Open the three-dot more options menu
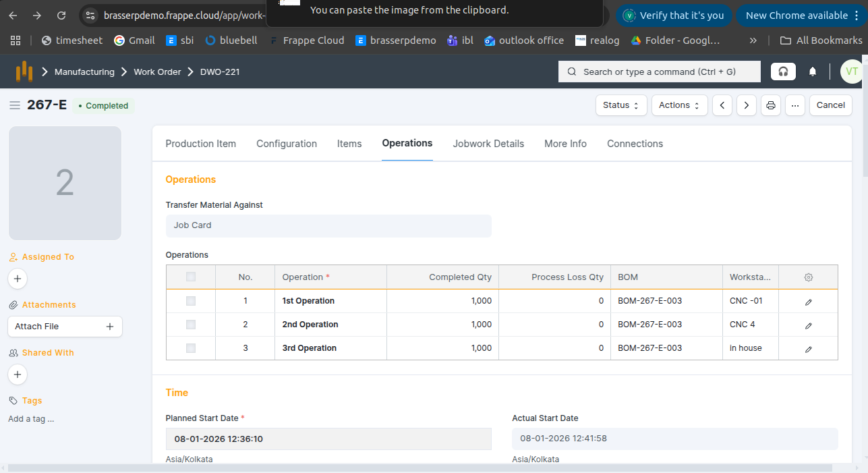This screenshot has width=868, height=473. coord(795,105)
